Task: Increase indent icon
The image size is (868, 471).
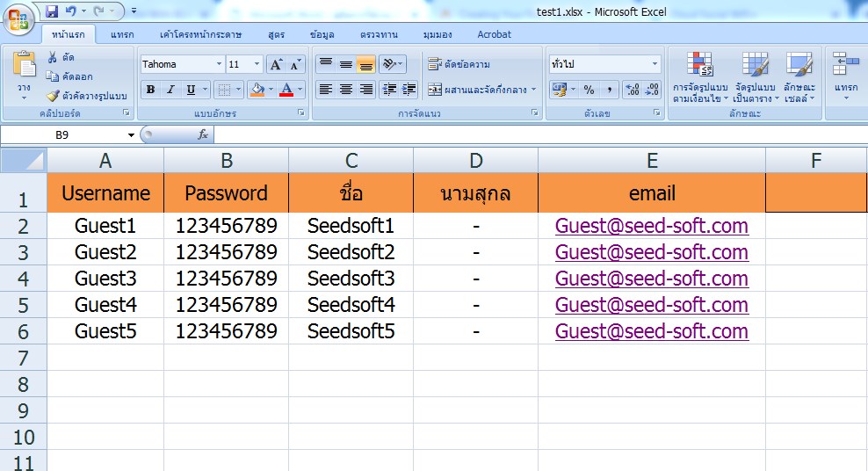Action: [x=409, y=89]
